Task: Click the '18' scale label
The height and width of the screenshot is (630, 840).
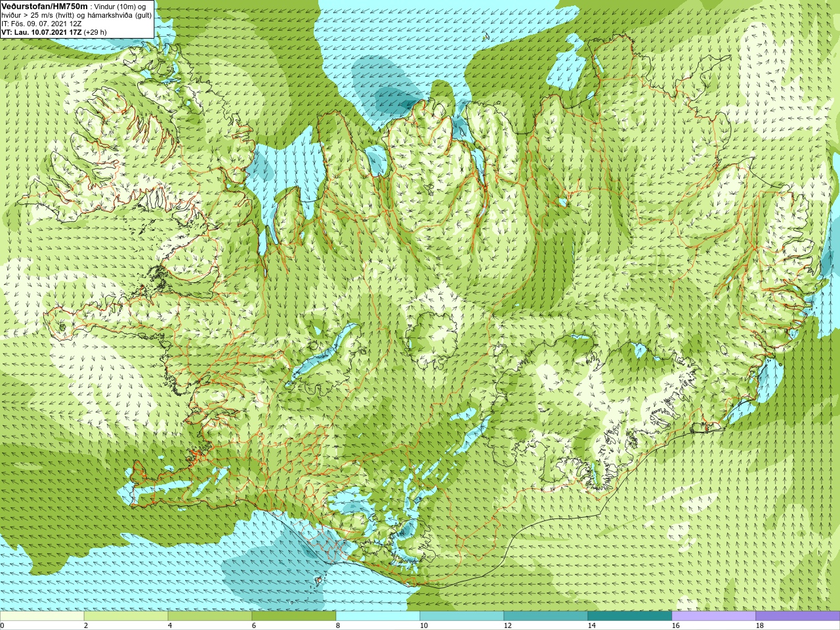Action: 760,625
